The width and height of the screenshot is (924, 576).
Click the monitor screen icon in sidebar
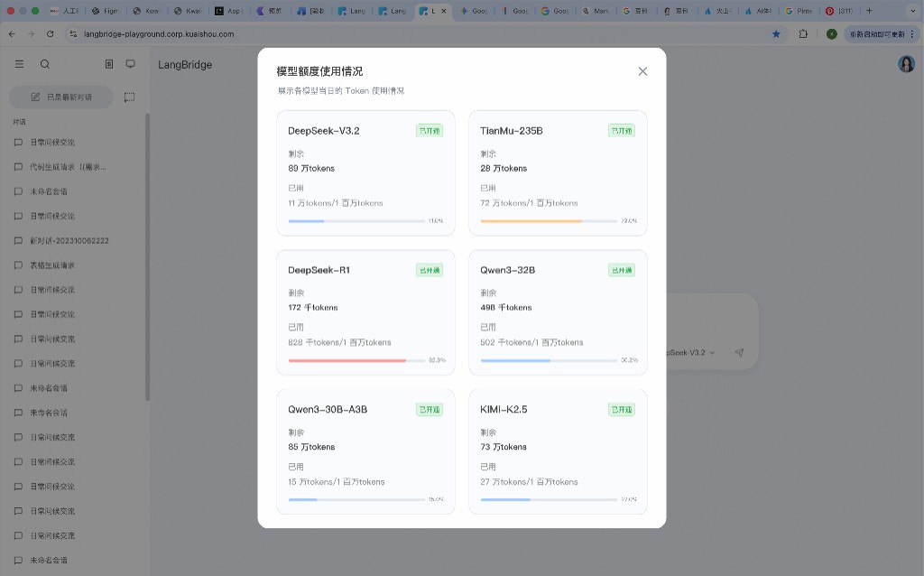[130, 64]
